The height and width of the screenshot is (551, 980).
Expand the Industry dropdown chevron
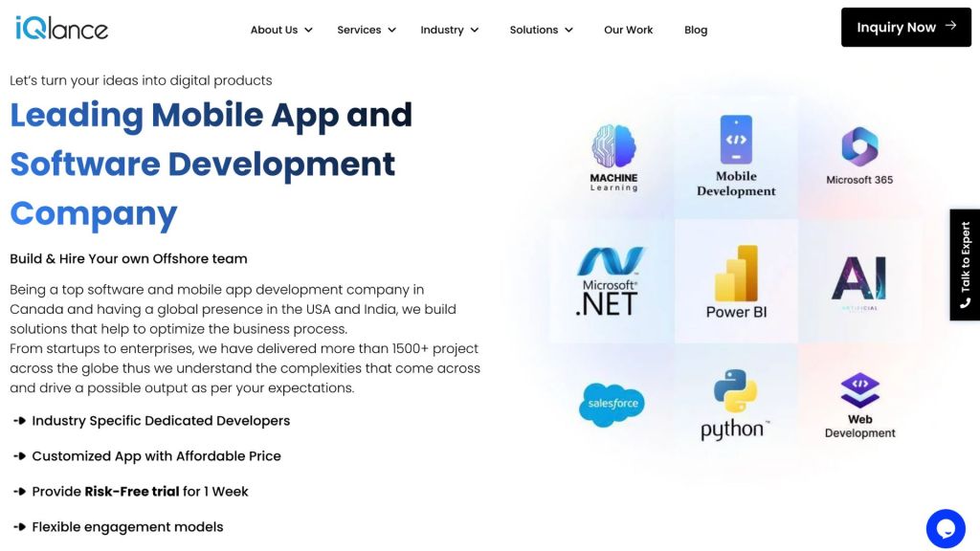click(475, 30)
